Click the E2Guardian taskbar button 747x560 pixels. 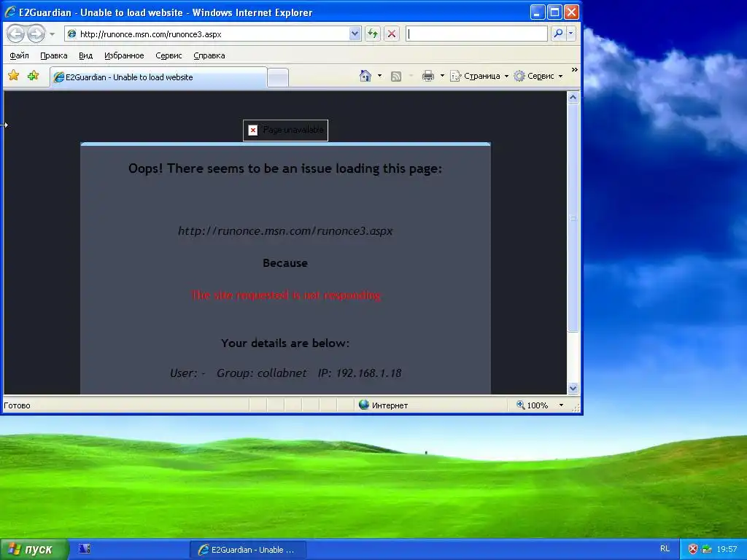(248, 550)
